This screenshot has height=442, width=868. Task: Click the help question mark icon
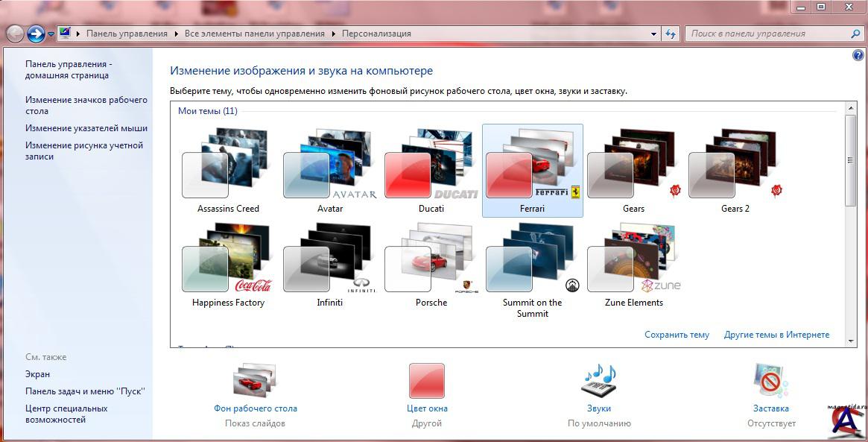point(857,56)
